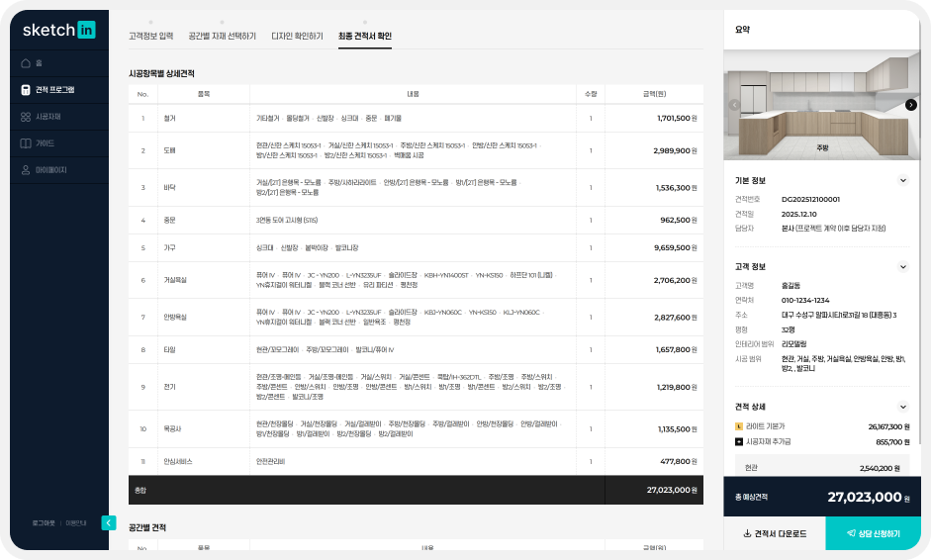Click the 26,167,300 원 base price value

coord(888,427)
